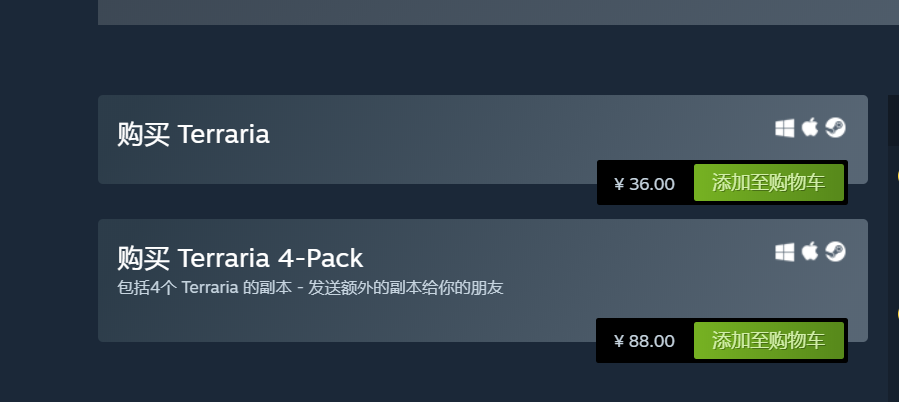The width and height of the screenshot is (899, 402).
Task: Add Terraria 4-Pack ¥ 88.00 to cart
Action: (x=769, y=341)
